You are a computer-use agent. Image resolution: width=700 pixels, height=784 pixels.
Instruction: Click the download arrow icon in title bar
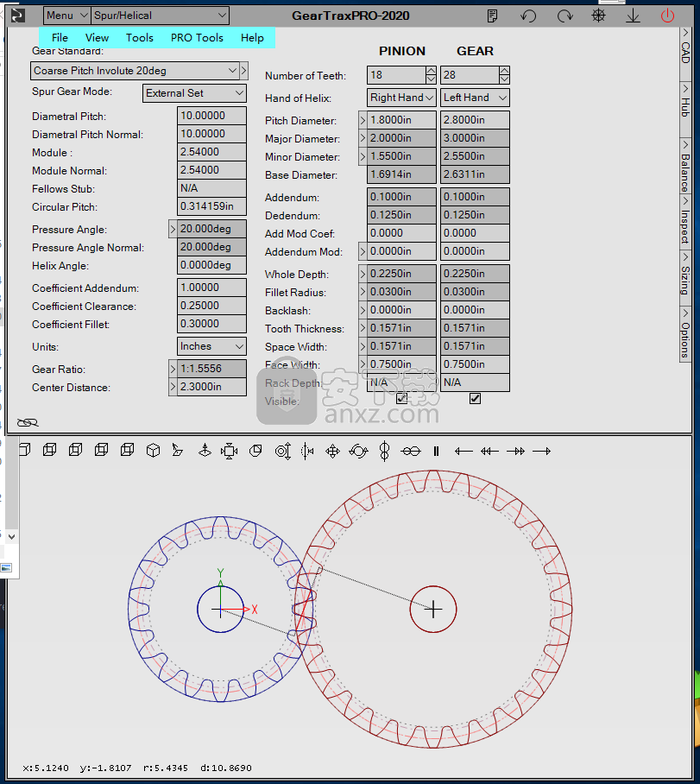point(633,16)
